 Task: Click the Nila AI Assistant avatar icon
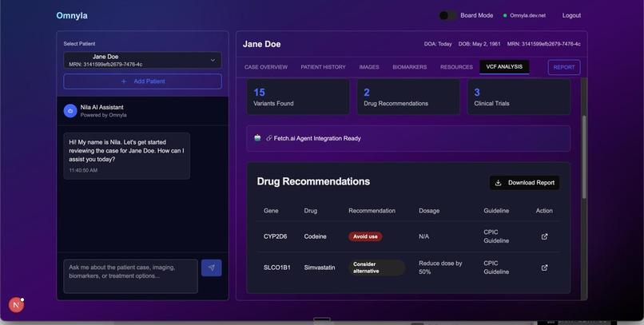(x=70, y=111)
